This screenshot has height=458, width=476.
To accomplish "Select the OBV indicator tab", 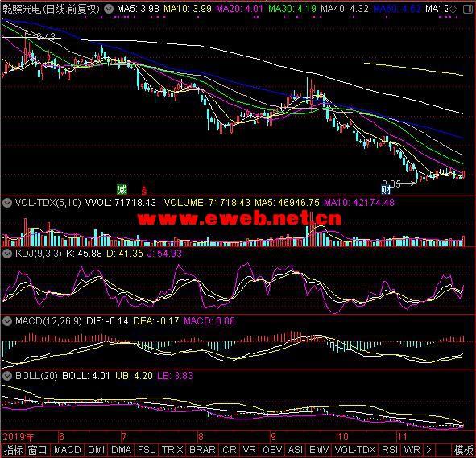I will [271, 450].
